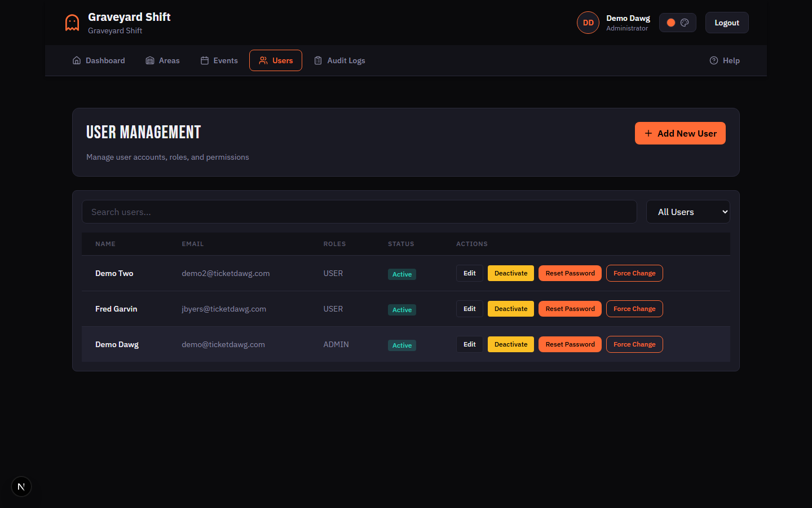The width and height of the screenshot is (812, 508).
Task: Open Areas via its garage icon
Action: [x=149, y=60]
